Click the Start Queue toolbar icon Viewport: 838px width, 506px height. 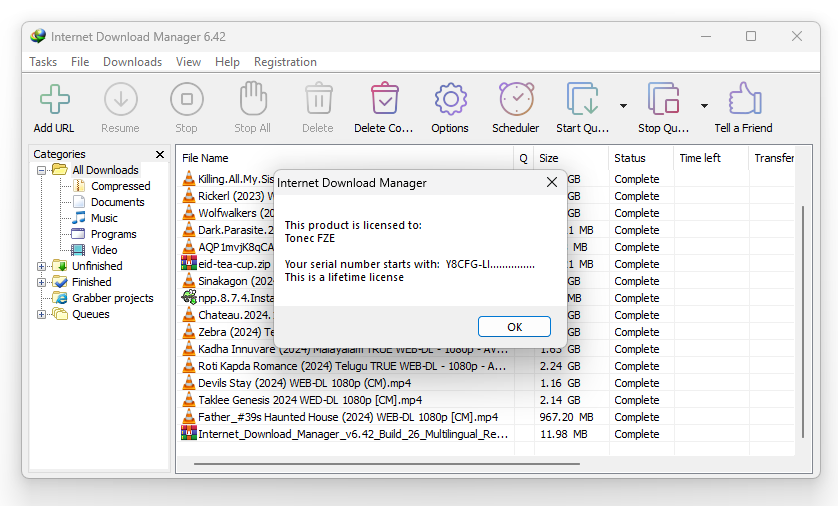click(582, 99)
